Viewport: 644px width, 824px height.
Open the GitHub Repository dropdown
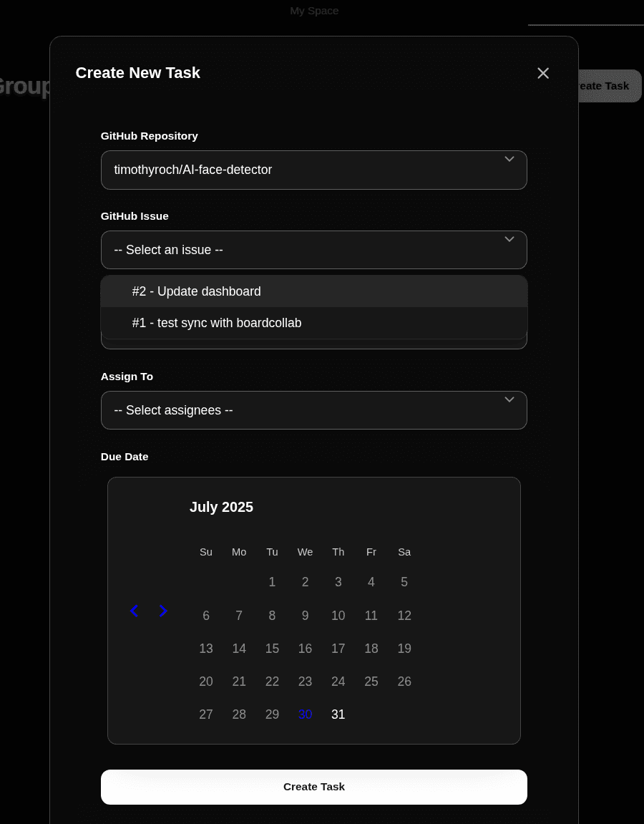pyautogui.click(x=314, y=170)
